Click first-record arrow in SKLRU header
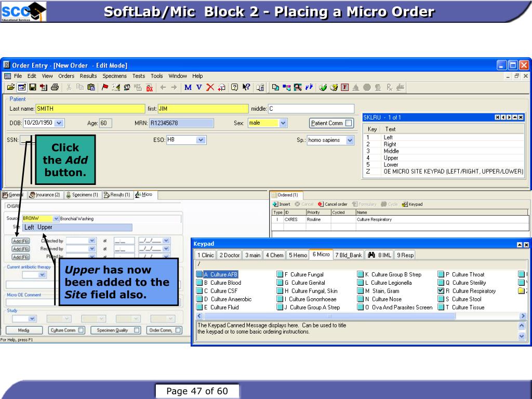 [497, 117]
